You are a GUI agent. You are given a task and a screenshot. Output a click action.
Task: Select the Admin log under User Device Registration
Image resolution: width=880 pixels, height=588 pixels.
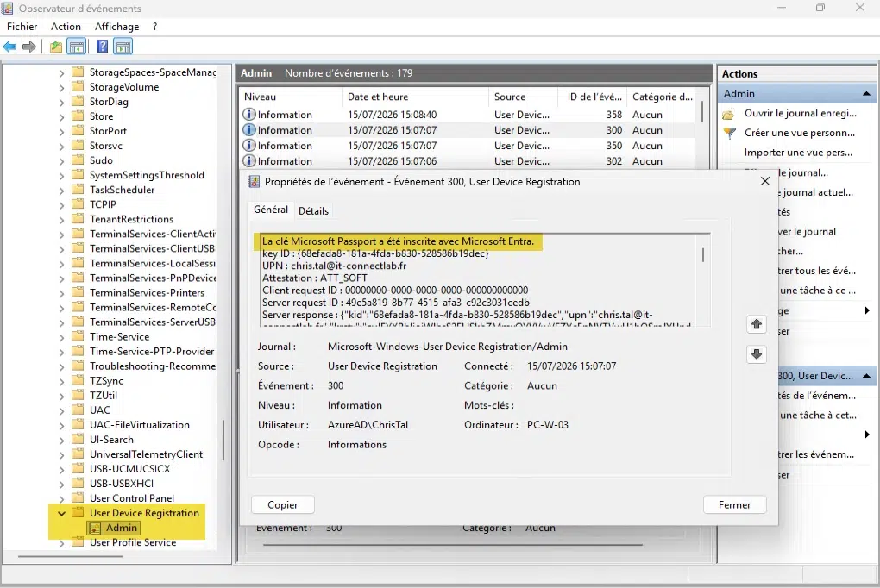point(122,528)
